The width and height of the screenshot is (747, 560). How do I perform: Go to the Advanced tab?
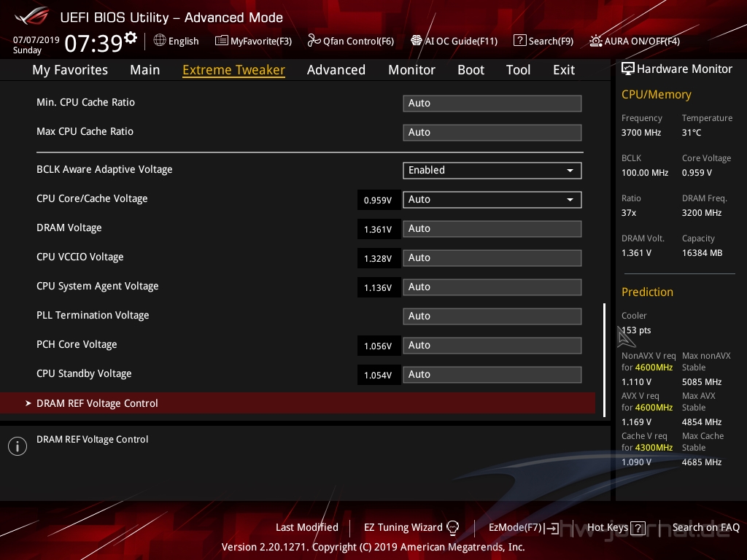click(336, 69)
